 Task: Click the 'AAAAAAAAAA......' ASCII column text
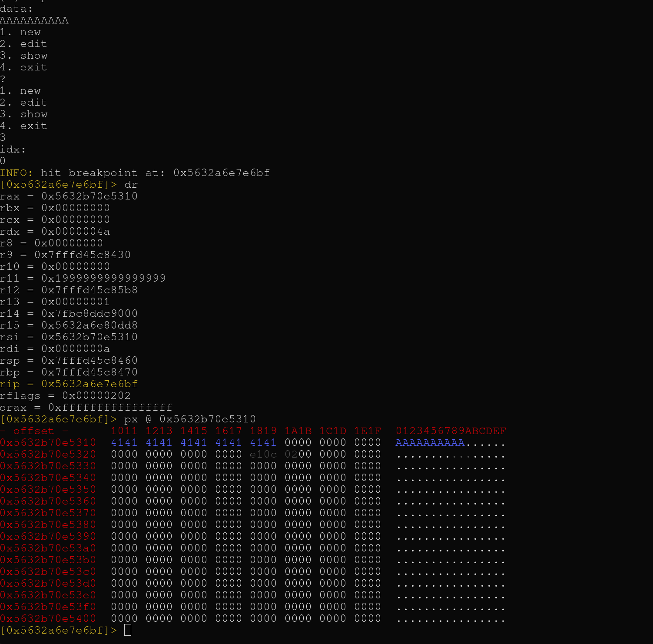pos(451,443)
